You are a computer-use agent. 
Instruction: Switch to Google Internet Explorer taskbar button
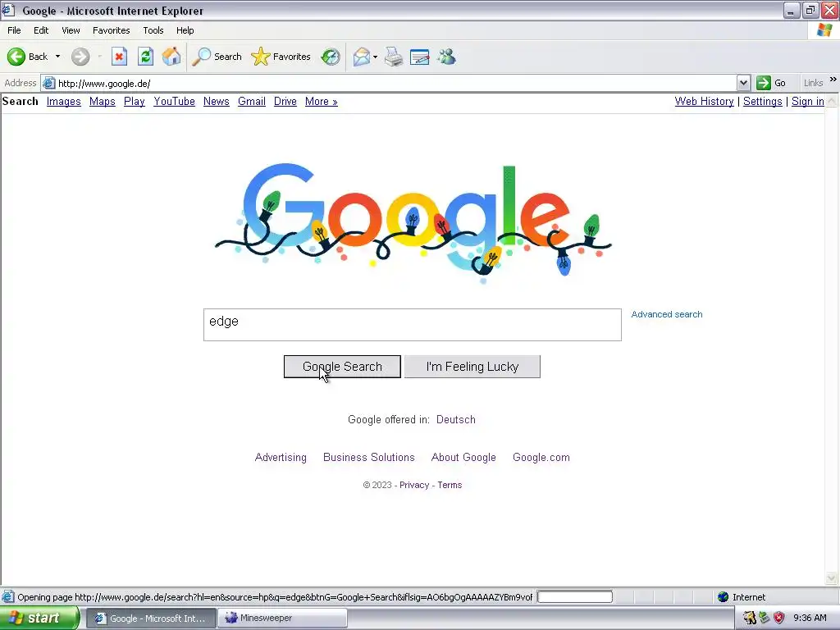click(x=151, y=619)
